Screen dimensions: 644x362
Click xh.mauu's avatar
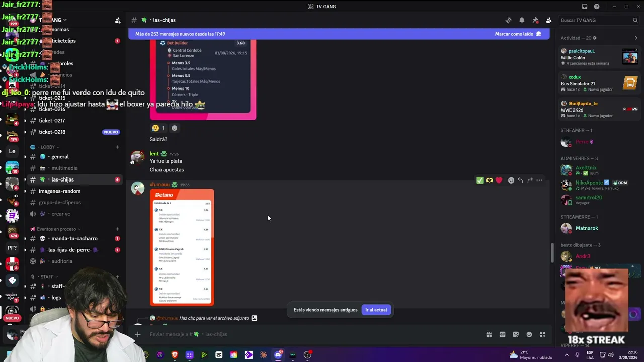click(x=138, y=188)
